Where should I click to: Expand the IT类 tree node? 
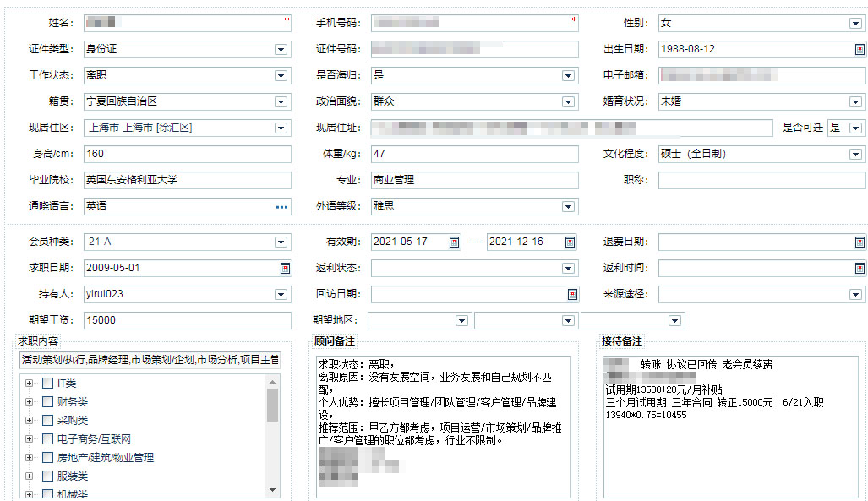click(x=29, y=383)
